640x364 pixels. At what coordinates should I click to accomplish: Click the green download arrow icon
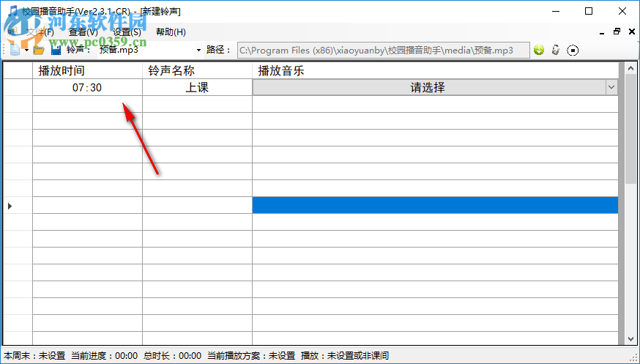pyautogui.click(x=539, y=50)
